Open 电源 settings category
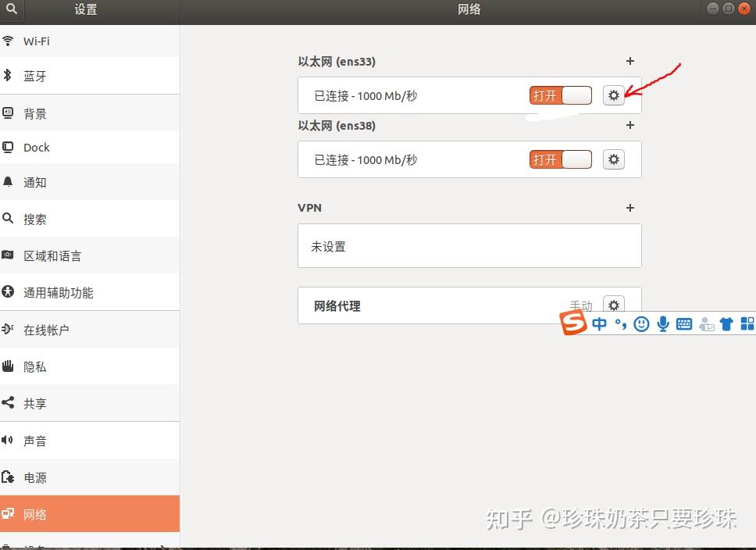This screenshot has width=756, height=550. point(90,477)
